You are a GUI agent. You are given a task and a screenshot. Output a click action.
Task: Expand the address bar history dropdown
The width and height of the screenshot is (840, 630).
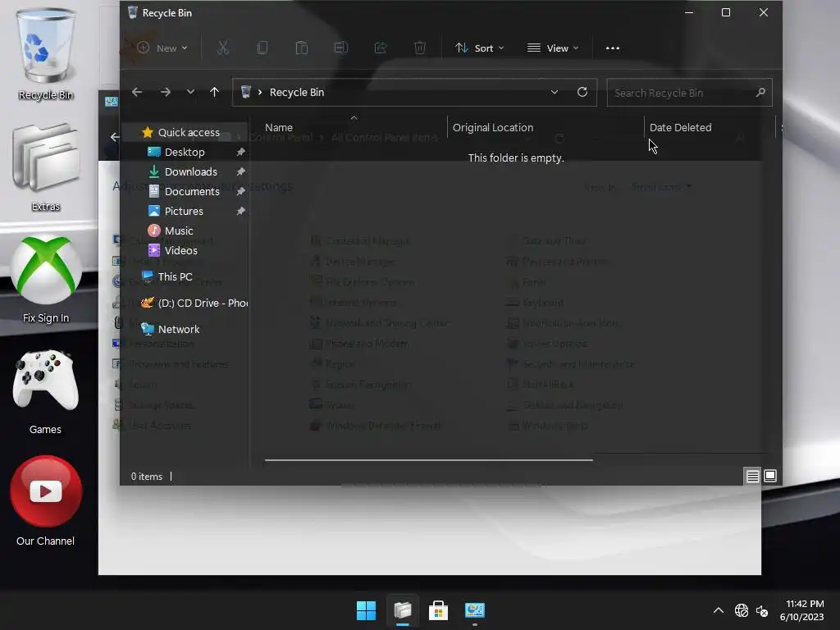[555, 92]
